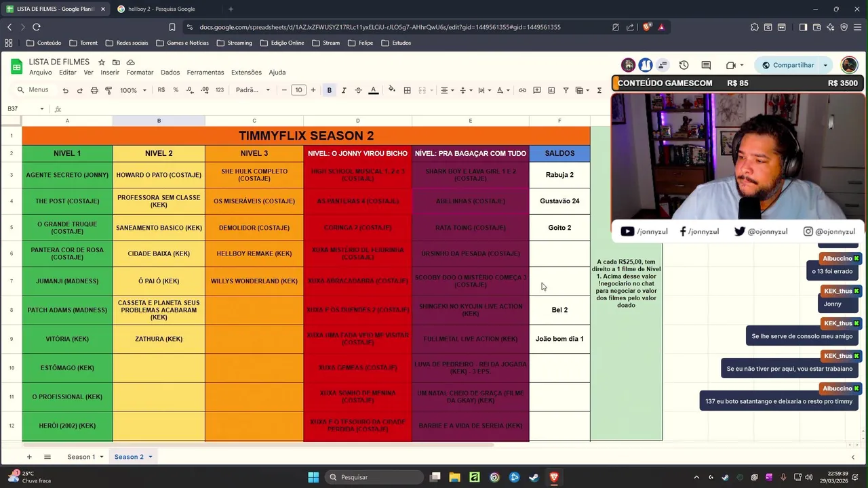Click the move-to-folder icon by the title

[116, 62]
